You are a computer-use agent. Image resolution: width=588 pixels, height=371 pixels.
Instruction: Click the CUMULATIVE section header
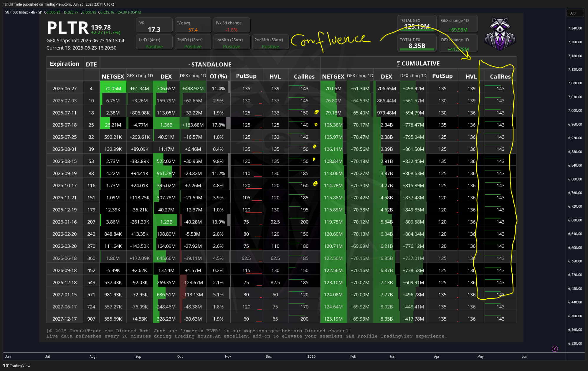point(418,63)
